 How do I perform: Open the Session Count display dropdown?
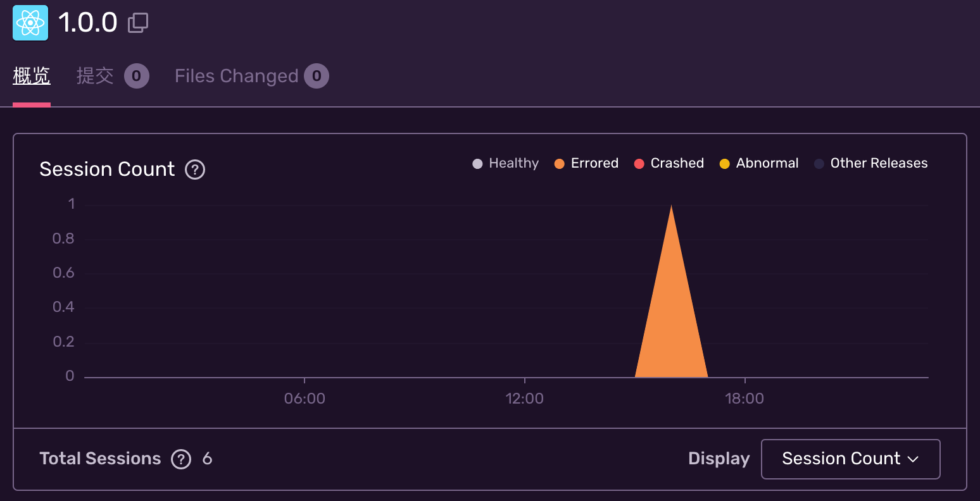[x=850, y=459]
